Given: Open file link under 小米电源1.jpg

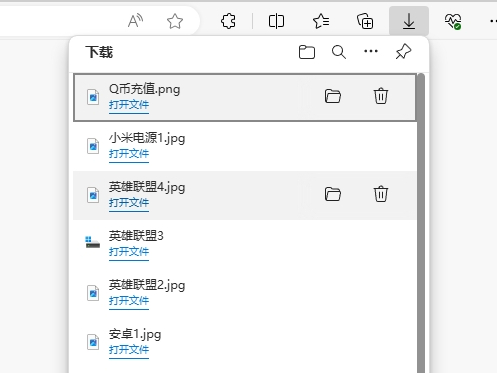Looking at the screenshot, I should [129, 154].
